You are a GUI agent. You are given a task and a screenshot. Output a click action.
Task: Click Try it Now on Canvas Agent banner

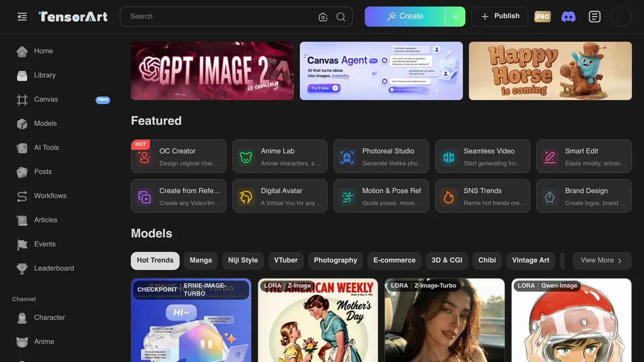(324, 88)
